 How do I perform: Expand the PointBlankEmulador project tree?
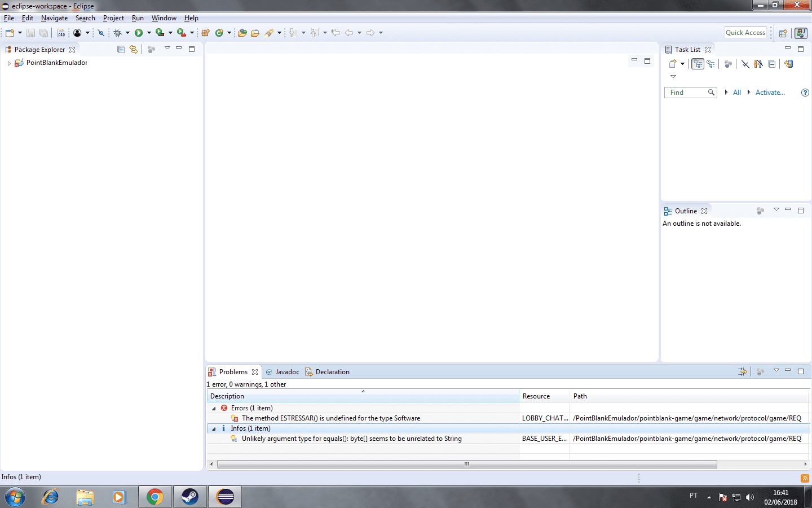(x=8, y=63)
